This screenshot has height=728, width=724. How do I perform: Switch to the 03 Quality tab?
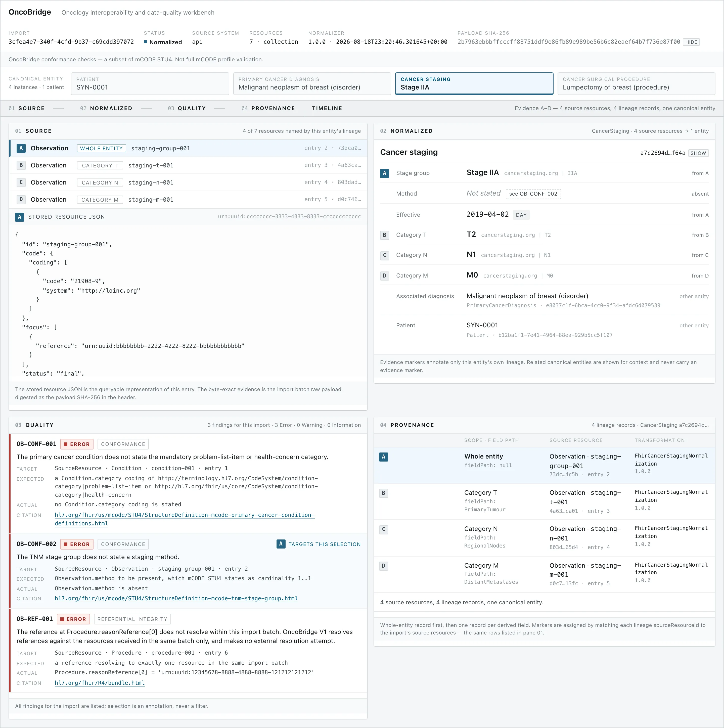point(187,108)
